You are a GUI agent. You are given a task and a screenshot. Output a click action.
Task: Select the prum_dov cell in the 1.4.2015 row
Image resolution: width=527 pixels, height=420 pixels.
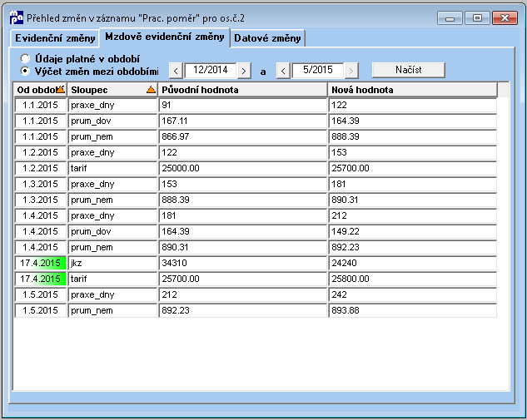112,231
